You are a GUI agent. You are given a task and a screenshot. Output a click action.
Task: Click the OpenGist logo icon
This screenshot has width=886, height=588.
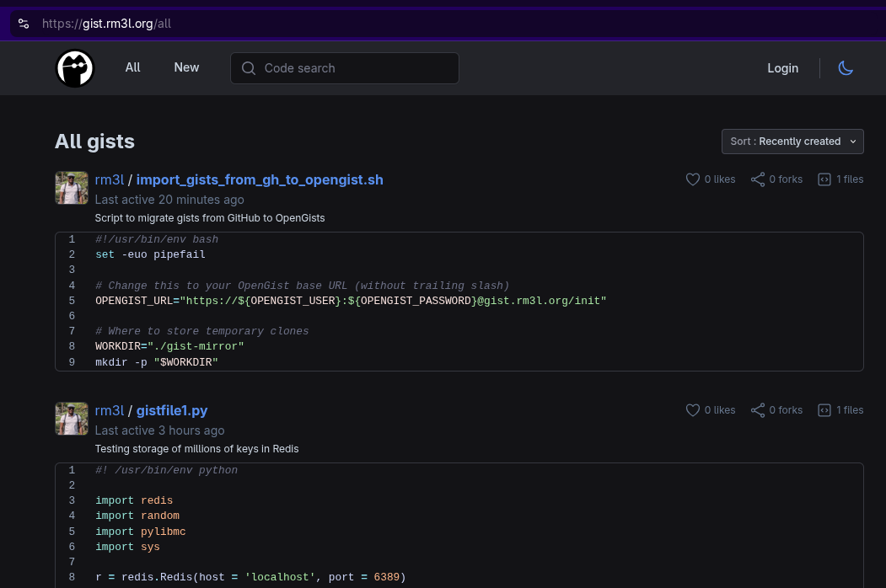[74, 68]
